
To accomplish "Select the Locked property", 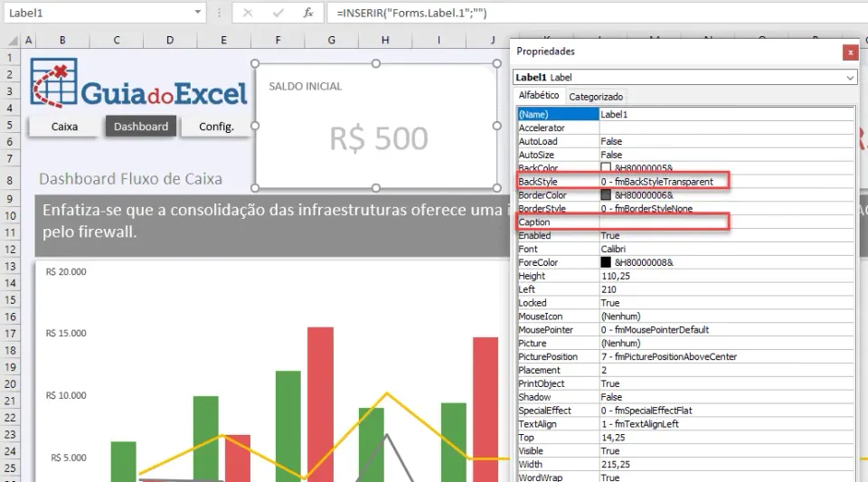I will (685, 303).
